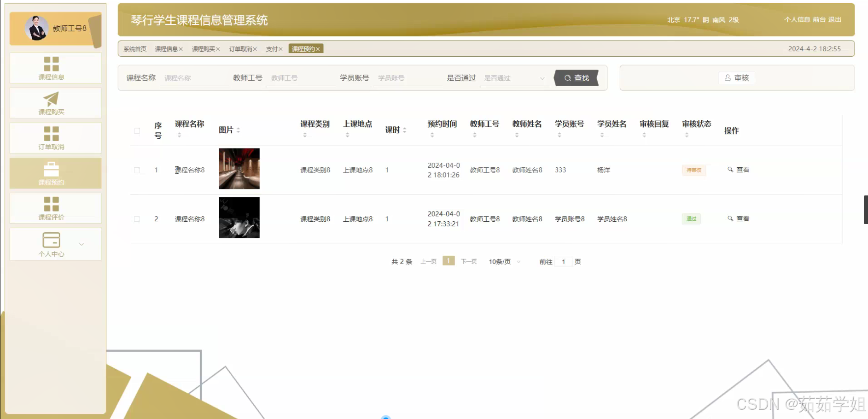Screen dimensions: 868x419
Task: Close the 课程信息 tab
Action: tap(181, 49)
